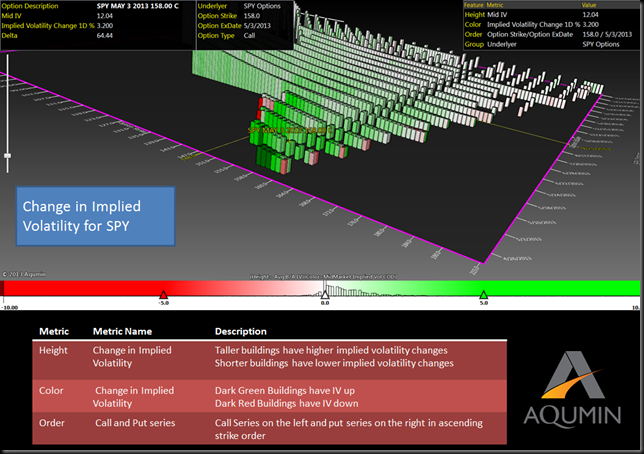644x454 pixels.
Task: Click the Height feature row in legend panel
Action: [x=550, y=14]
